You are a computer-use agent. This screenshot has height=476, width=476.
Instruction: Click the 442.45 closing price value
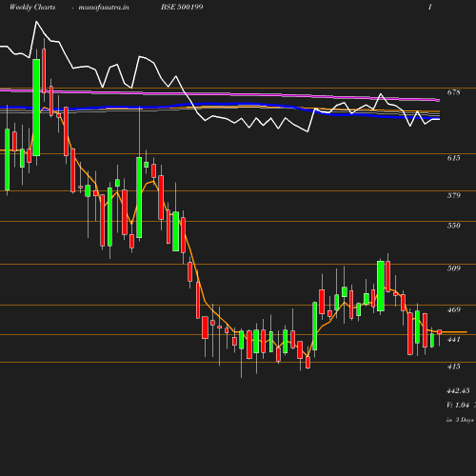point(458,390)
